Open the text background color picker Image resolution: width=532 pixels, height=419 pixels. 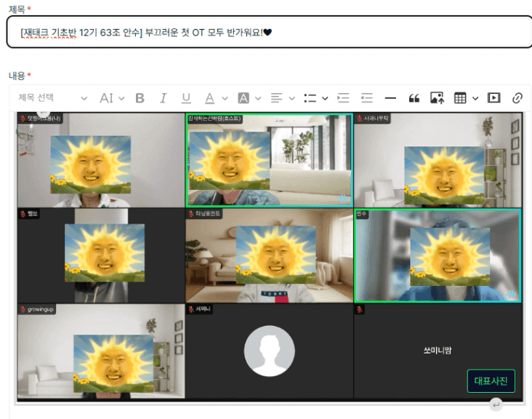(x=249, y=98)
